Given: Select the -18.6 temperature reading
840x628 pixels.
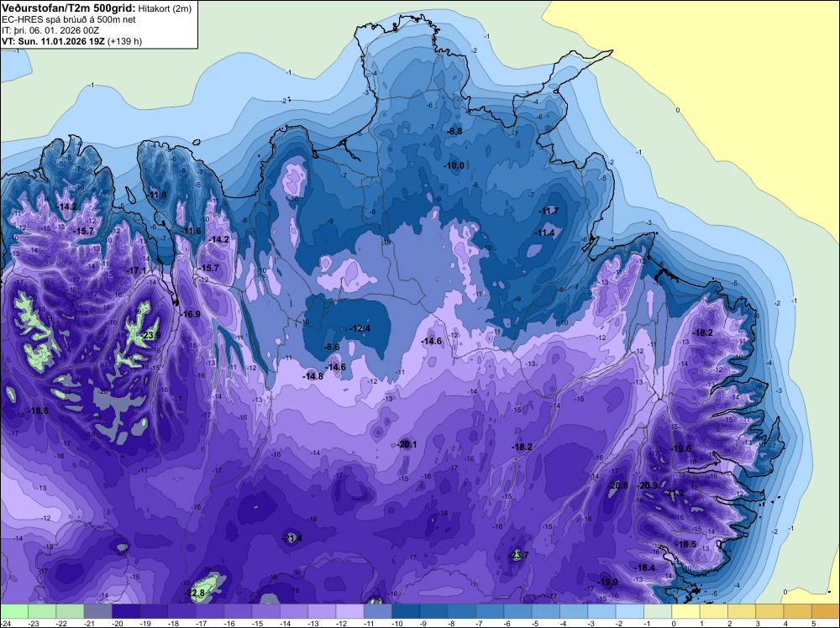Looking at the screenshot, I should (38, 411).
